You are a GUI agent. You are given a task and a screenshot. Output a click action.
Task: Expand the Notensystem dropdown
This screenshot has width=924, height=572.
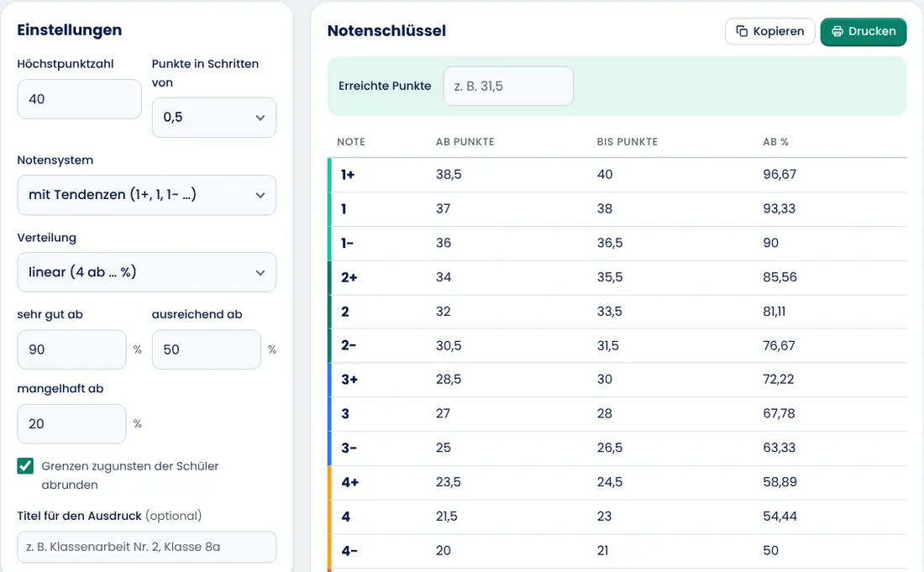pyautogui.click(x=147, y=195)
